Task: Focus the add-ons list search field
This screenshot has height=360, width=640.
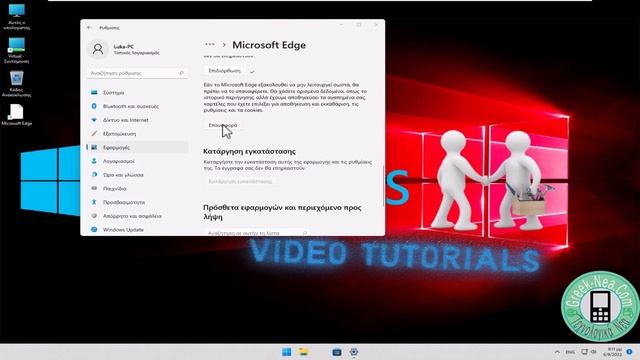Action: 256,233
